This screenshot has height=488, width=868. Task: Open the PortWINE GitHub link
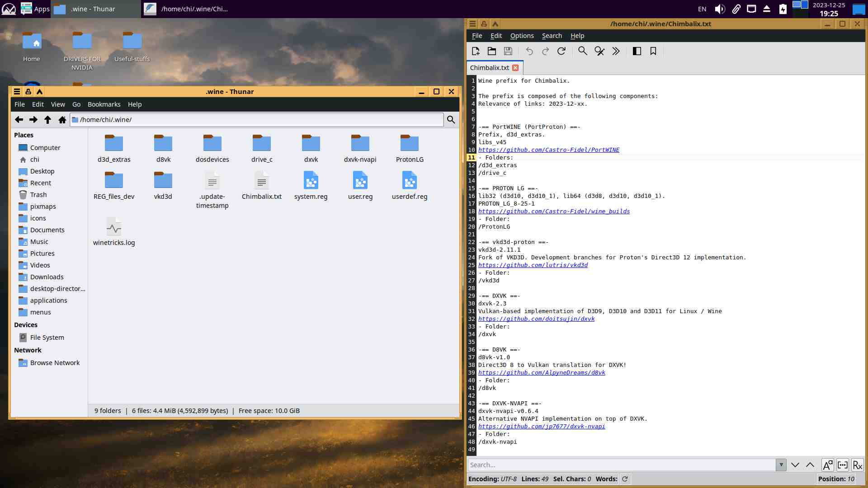pos(549,150)
